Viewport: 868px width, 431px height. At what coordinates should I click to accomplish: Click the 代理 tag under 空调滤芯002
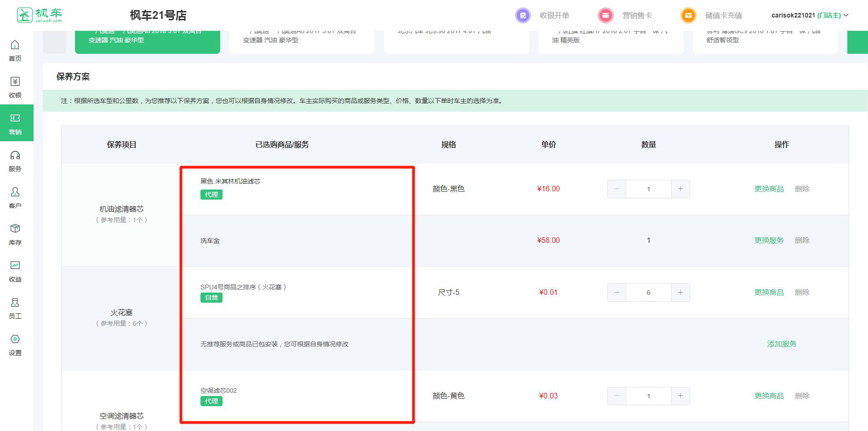pyautogui.click(x=211, y=401)
